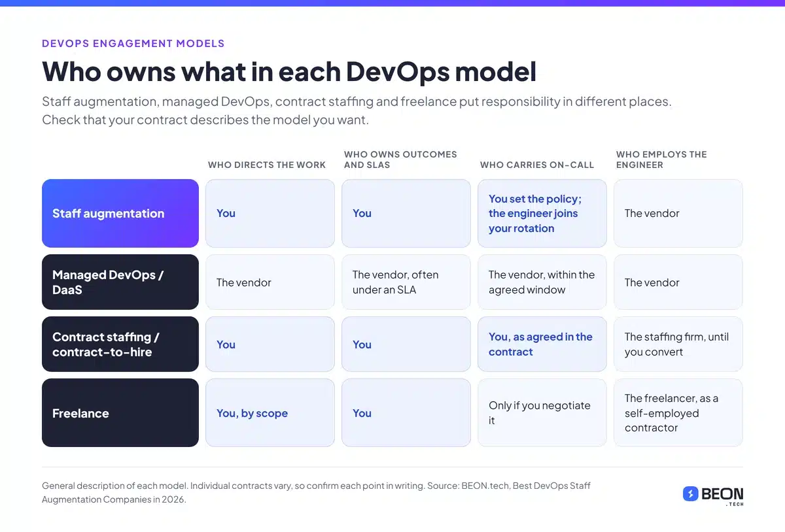Click the subtitle paragraph starting 'Staff augmentation, managed DevOps'
Viewport: 785px width, 532px height.
[357, 111]
